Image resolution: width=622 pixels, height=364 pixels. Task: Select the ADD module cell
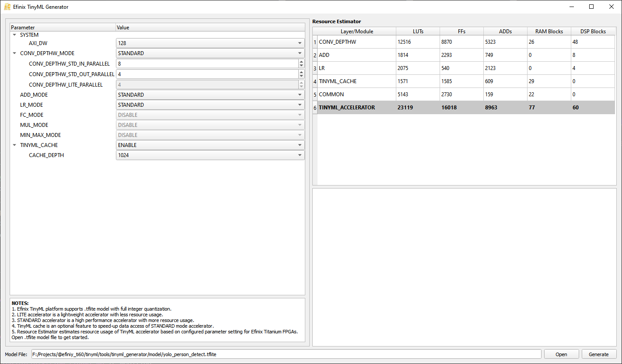tap(357, 55)
